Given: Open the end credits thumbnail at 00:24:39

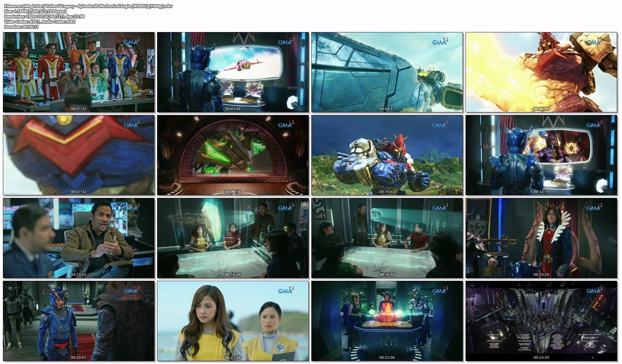Looking at the screenshot, I should pos(541,321).
